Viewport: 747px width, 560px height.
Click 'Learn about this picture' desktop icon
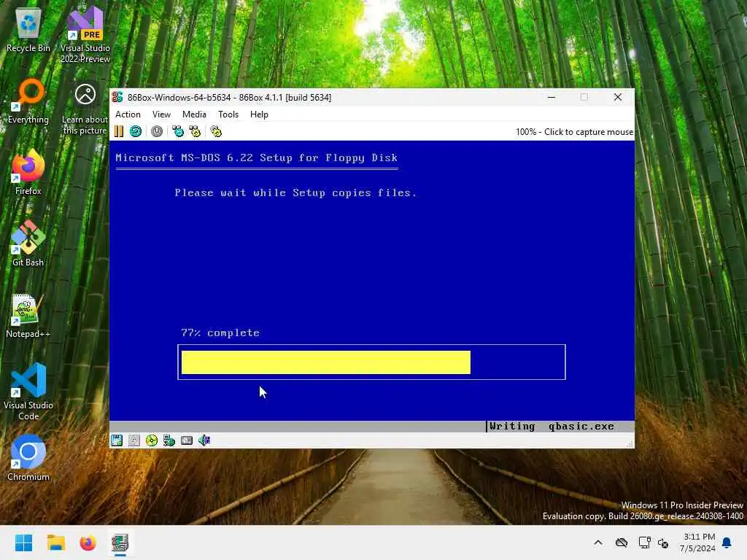coord(85,109)
